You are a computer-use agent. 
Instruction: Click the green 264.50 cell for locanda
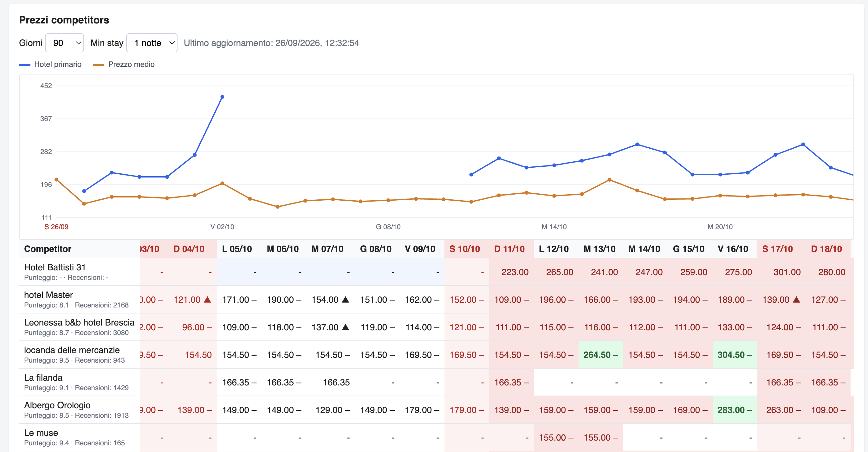tap(600, 355)
